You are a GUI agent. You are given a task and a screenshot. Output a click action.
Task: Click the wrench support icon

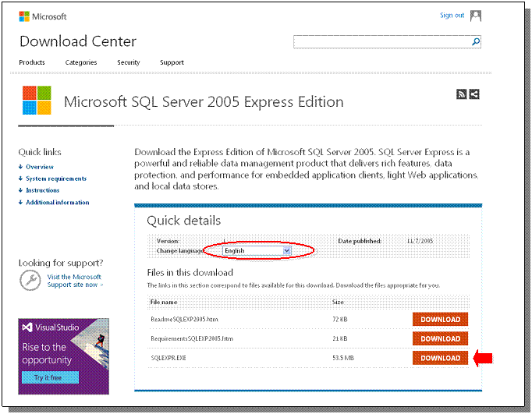point(30,281)
